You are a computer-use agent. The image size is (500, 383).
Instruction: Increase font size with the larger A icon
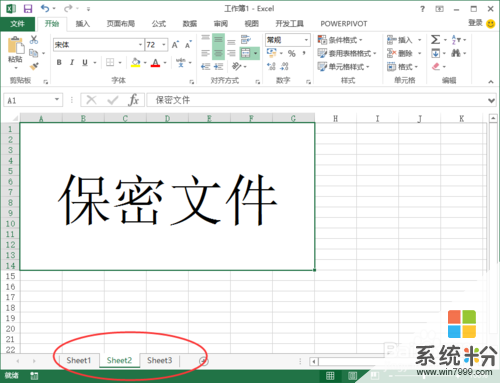point(175,45)
